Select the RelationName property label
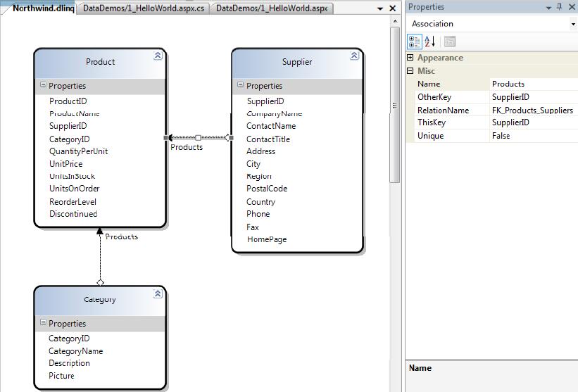 click(x=443, y=110)
